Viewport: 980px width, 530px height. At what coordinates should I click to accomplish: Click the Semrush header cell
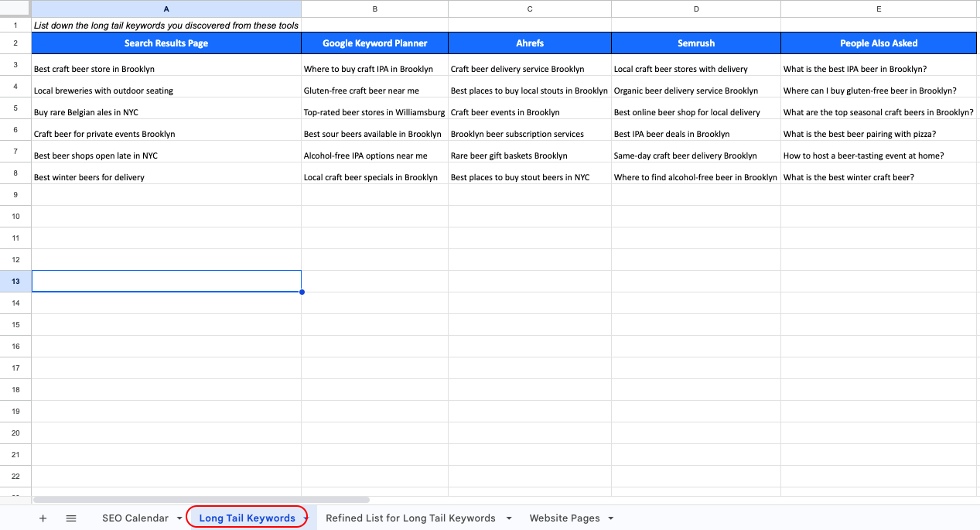695,43
